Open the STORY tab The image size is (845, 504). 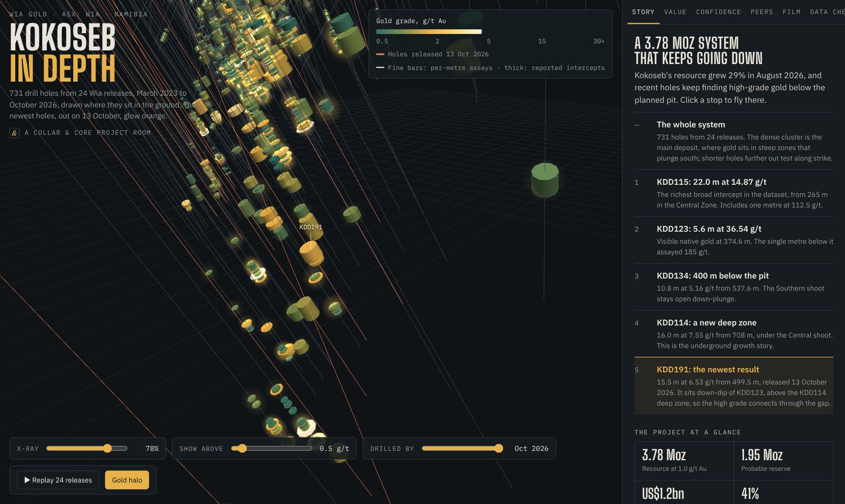[x=643, y=12]
